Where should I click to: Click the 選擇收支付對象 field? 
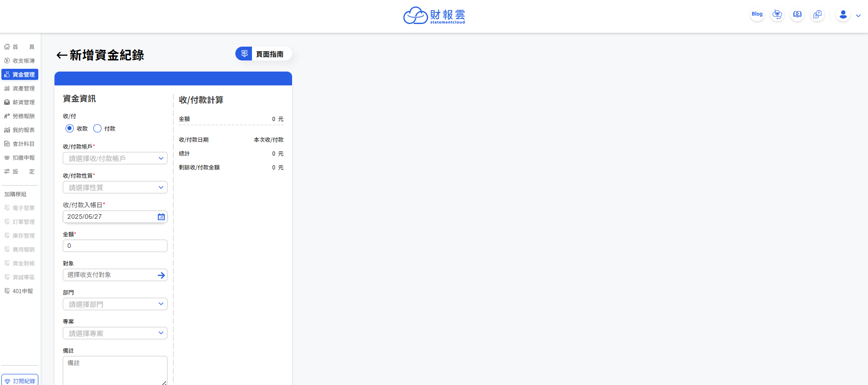click(x=115, y=275)
